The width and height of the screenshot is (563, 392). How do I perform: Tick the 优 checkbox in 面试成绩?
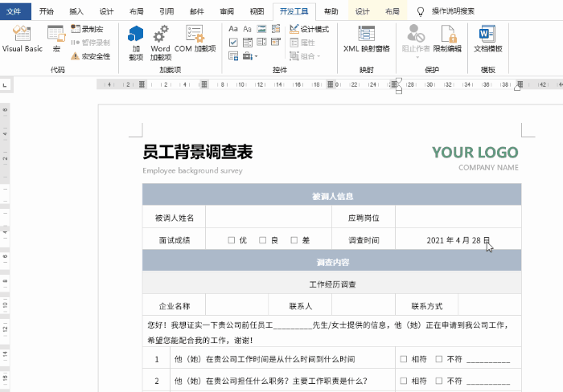click(232, 240)
